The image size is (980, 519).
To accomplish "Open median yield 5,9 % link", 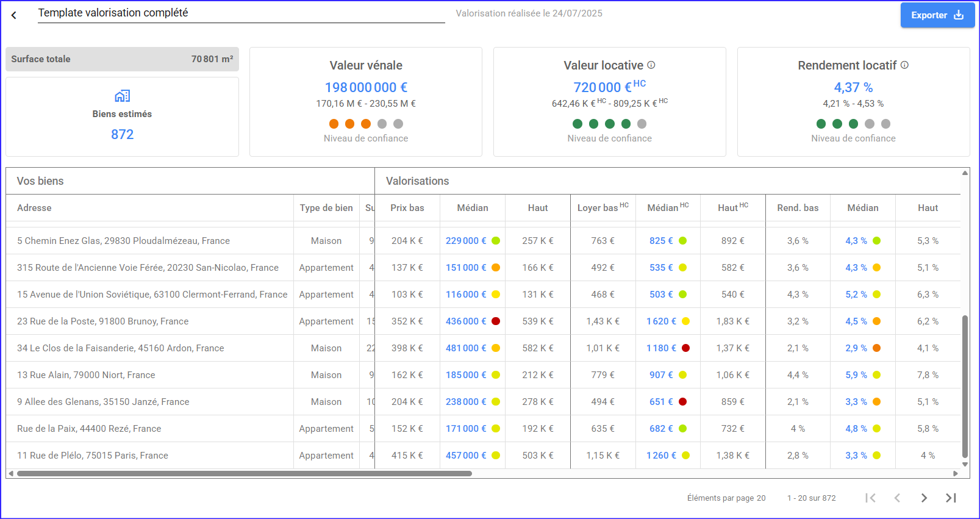I will tap(856, 375).
